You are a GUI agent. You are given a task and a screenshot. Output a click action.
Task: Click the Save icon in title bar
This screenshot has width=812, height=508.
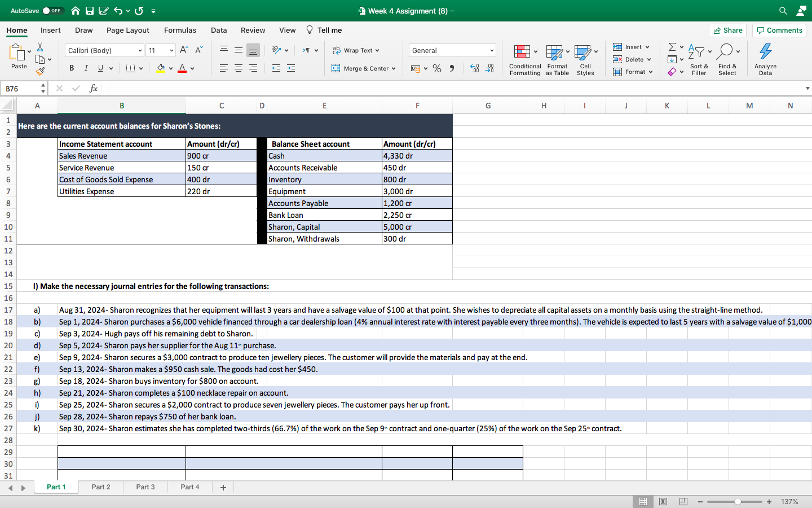(x=89, y=11)
